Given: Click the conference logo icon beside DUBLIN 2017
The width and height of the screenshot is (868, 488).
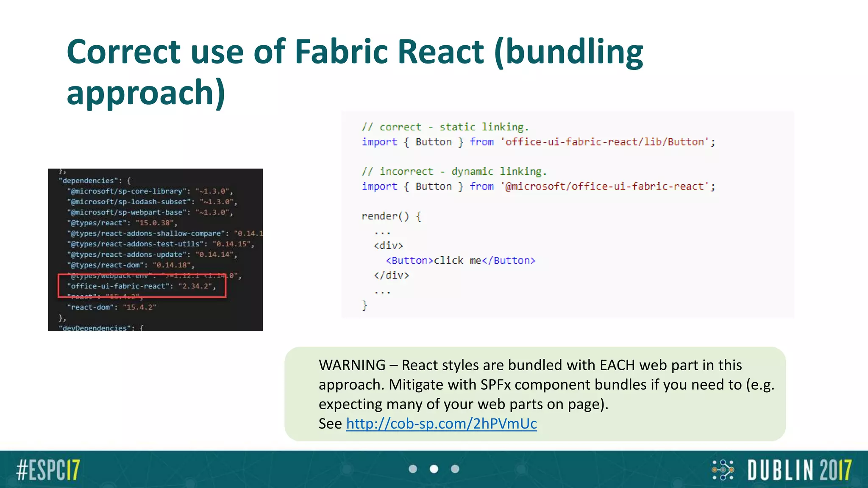Looking at the screenshot, I should coord(723,470).
